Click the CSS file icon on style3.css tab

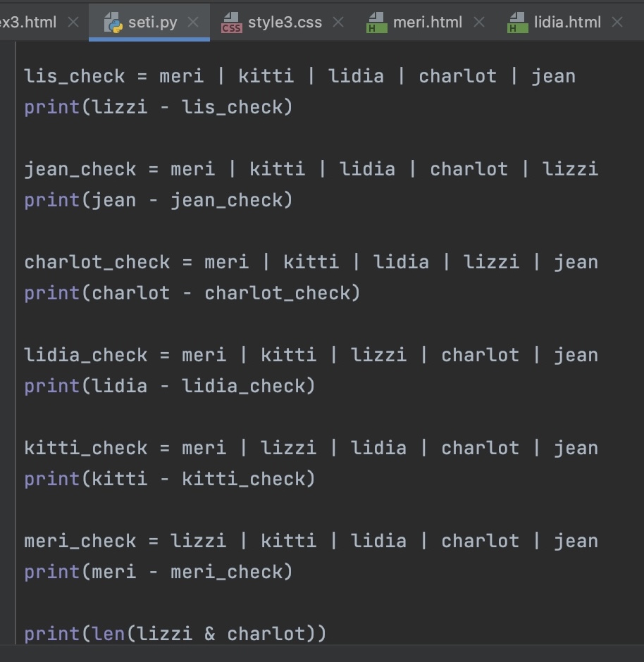[231, 23]
